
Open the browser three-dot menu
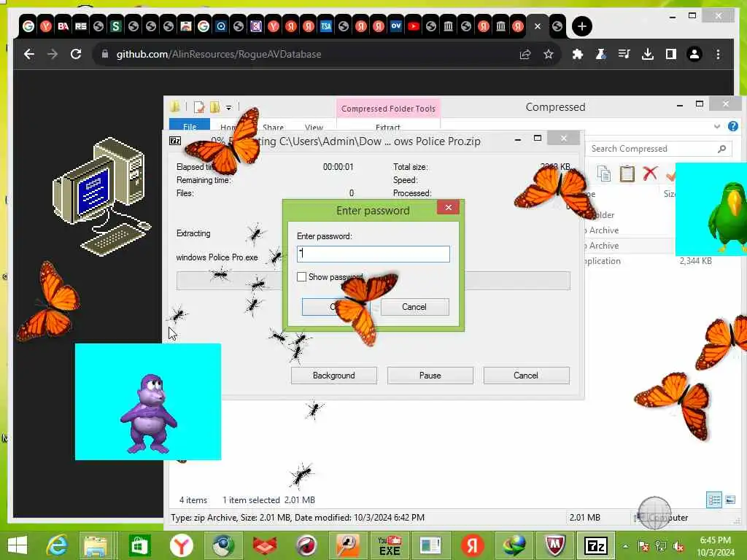coord(718,54)
